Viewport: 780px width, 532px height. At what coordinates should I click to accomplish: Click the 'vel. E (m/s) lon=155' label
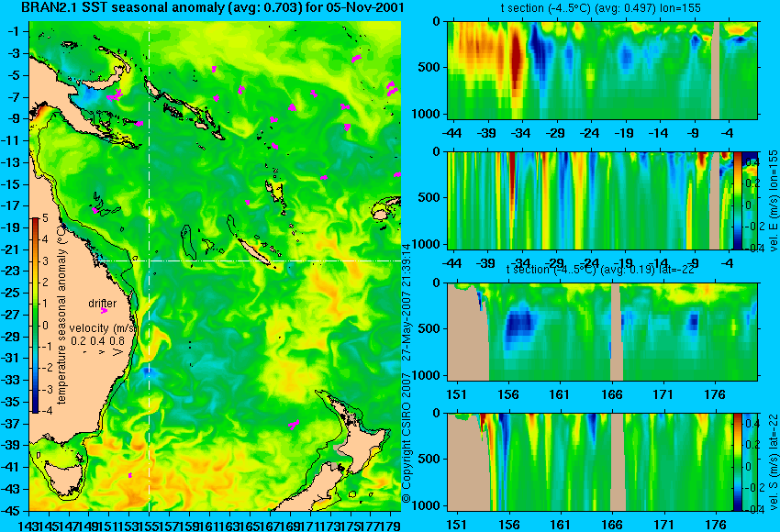773,200
